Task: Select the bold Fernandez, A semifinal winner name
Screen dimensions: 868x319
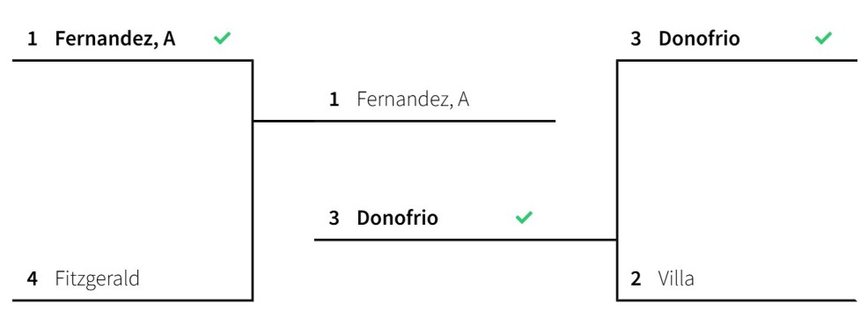Action: click(115, 40)
